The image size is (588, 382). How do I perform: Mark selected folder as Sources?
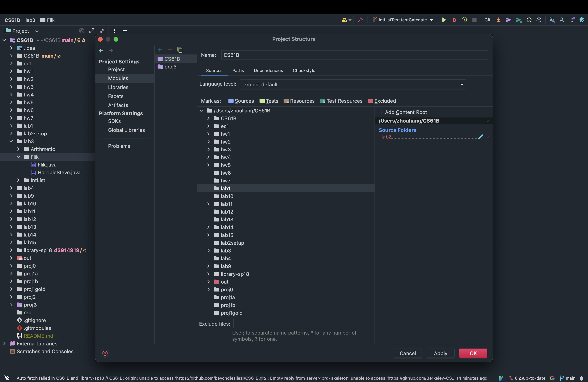point(241,101)
